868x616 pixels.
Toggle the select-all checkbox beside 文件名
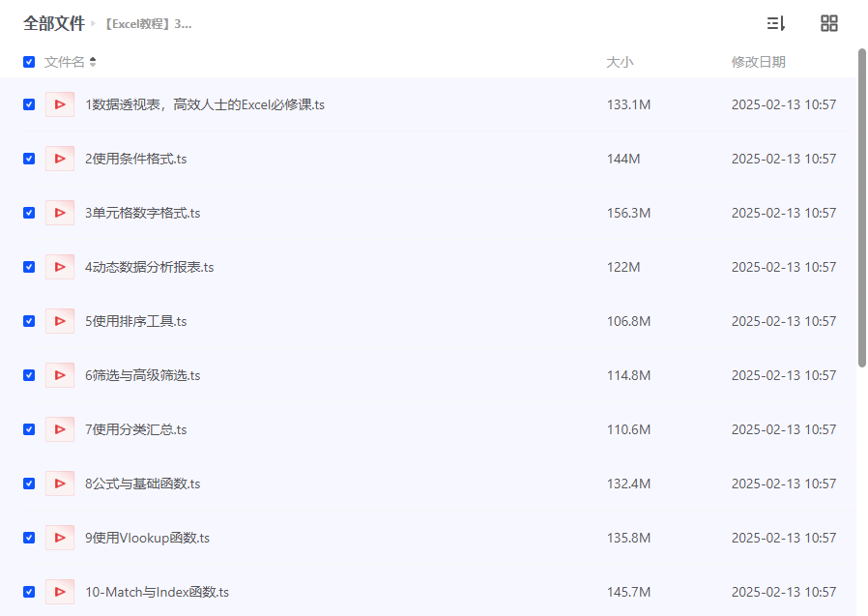pyautogui.click(x=29, y=62)
